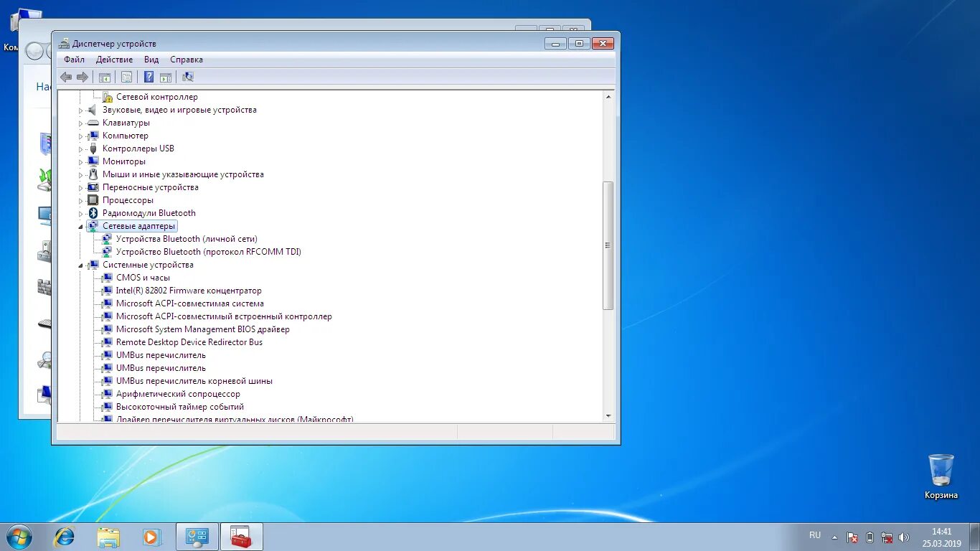
Task: Expand the Процессоры node
Action: point(81,201)
